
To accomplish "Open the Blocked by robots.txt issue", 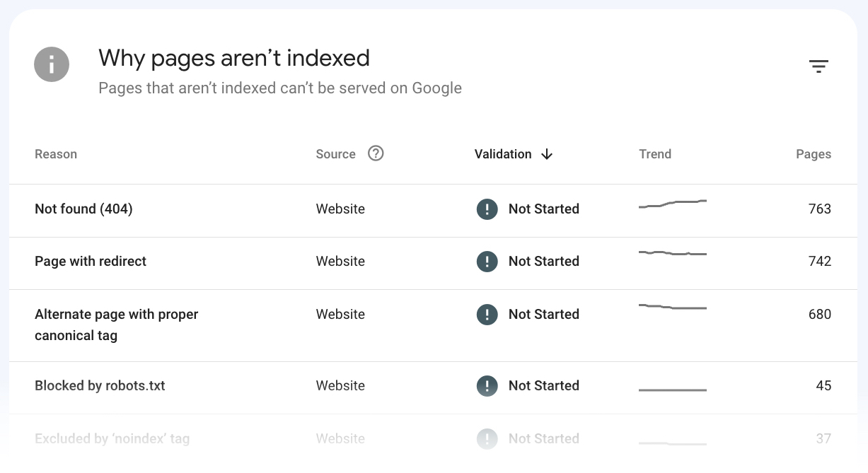I will (x=100, y=386).
